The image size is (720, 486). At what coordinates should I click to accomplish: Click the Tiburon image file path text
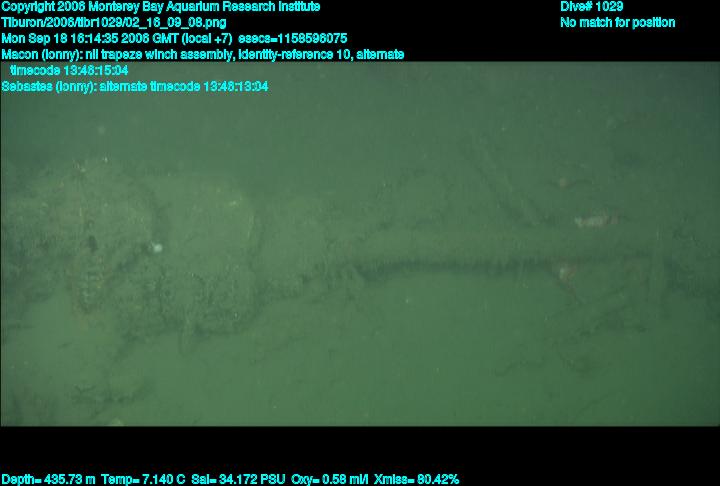[113, 22]
